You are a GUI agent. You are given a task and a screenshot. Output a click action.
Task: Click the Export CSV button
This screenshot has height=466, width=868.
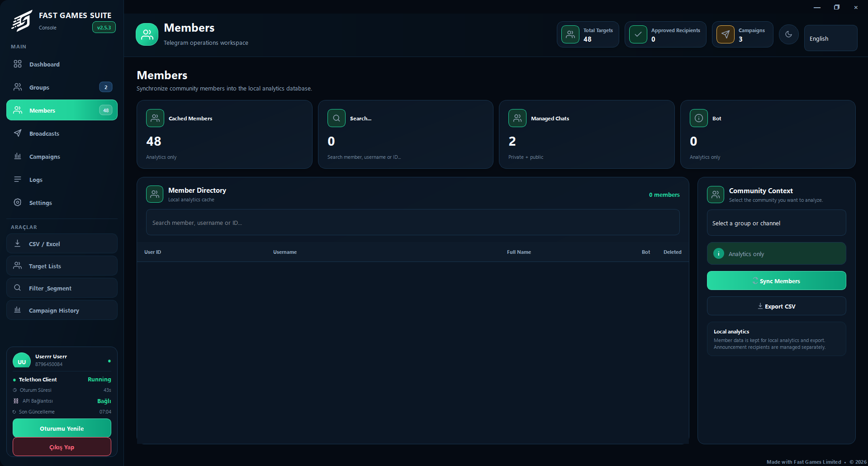pos(776,306)
